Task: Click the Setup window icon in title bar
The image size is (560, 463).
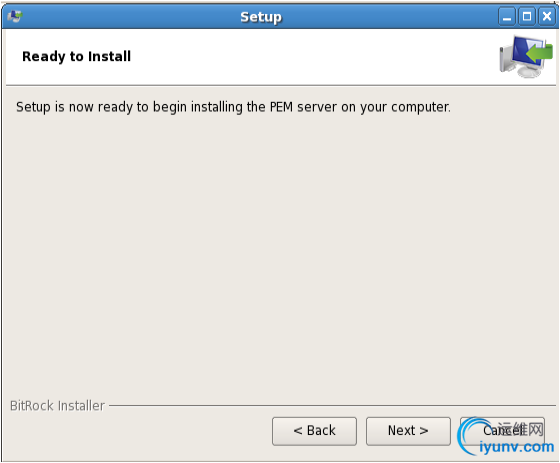Action: coord(15,16)
